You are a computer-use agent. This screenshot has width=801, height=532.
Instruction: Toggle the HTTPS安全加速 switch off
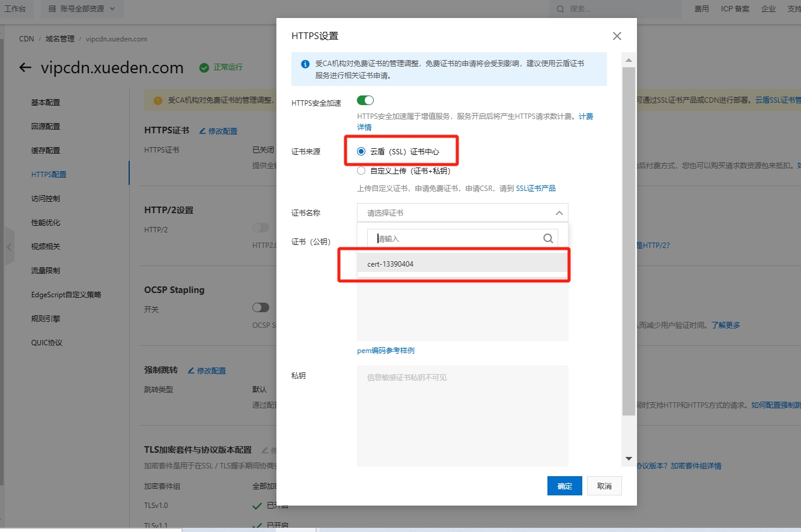point(365,100)
